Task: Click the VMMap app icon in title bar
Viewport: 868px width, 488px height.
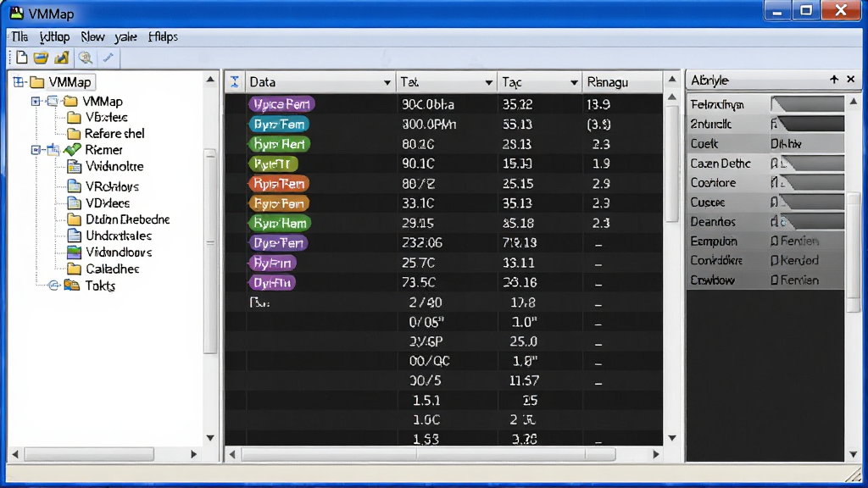Action: point(17,13)
